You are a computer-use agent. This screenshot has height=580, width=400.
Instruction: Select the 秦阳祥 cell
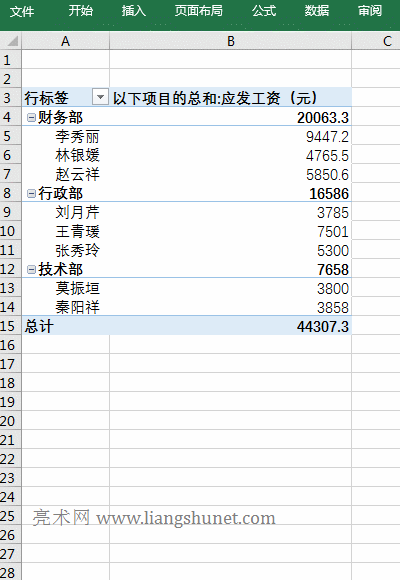[x=65, y=307]
